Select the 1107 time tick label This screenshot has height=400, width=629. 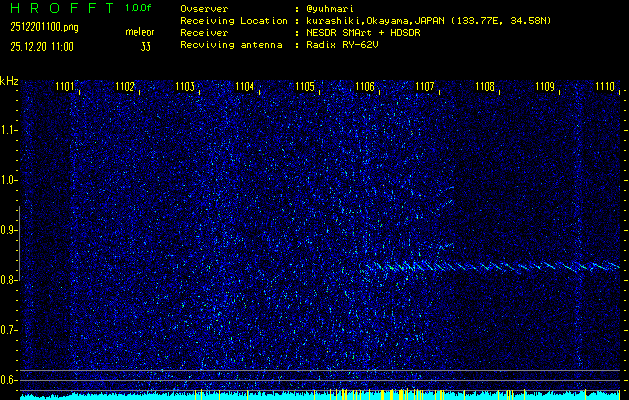coord(425,87)
